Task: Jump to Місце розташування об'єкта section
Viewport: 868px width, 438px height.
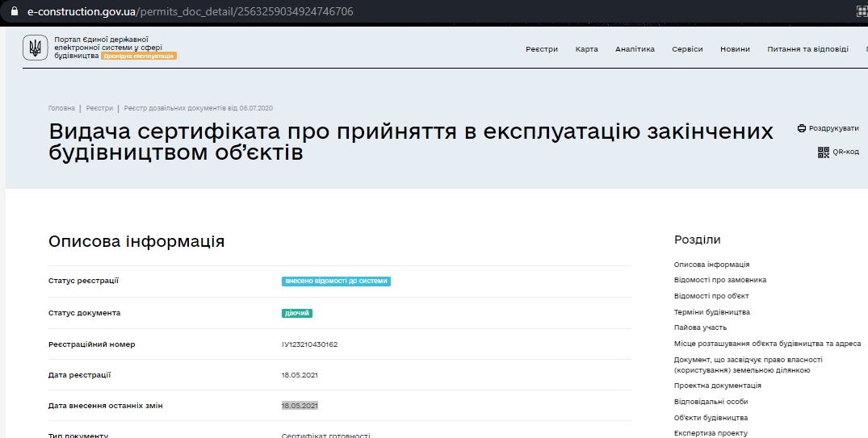Action: (x=767, y=344)
